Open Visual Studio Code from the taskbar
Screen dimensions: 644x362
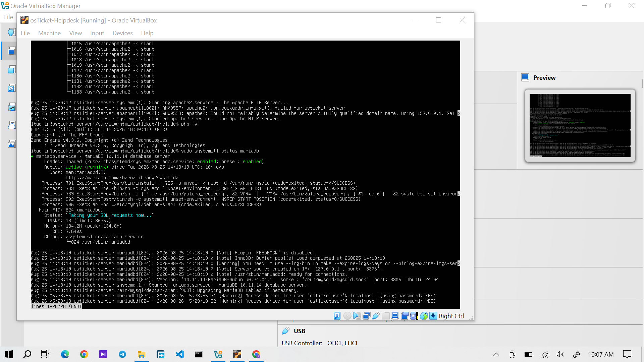tap(180, 354)
